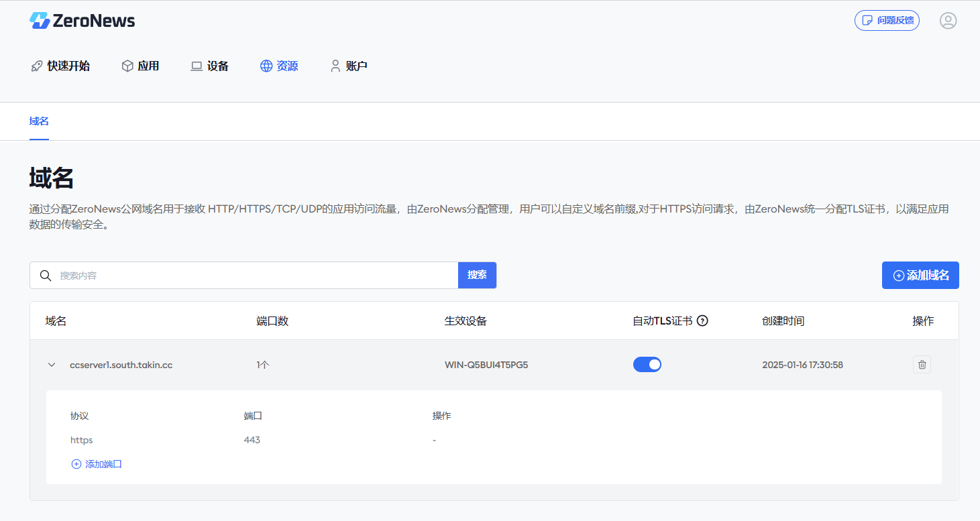
Task: Open the 账户 menu
Action: pos(349,66)
